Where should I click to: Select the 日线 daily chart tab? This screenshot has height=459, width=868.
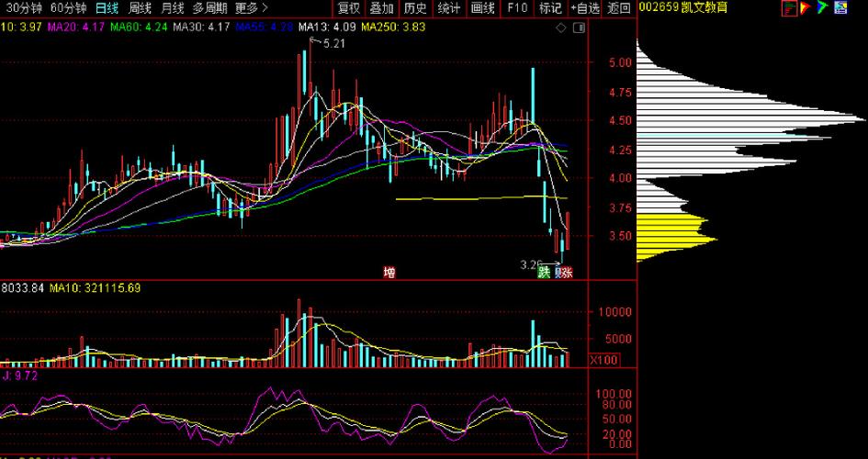tap(107, 8)
